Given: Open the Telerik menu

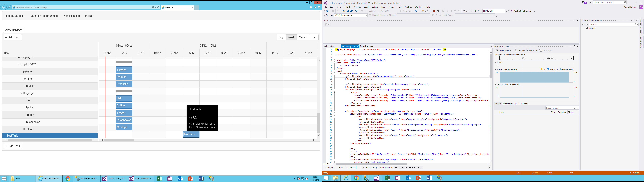Looking at the screenshot, I should click(x=347, y=7).
